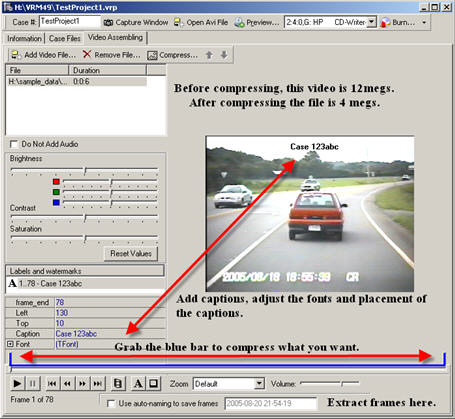
Task: Click the red channel slider
Action: point(110,182)
